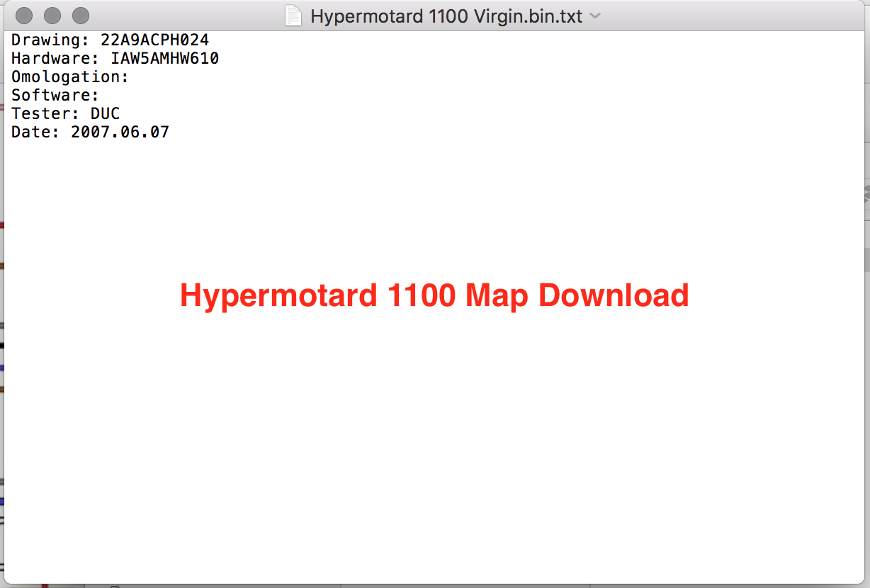
Task: Place cursor on the "Omologation:" line
Action: tap(70, 77)
